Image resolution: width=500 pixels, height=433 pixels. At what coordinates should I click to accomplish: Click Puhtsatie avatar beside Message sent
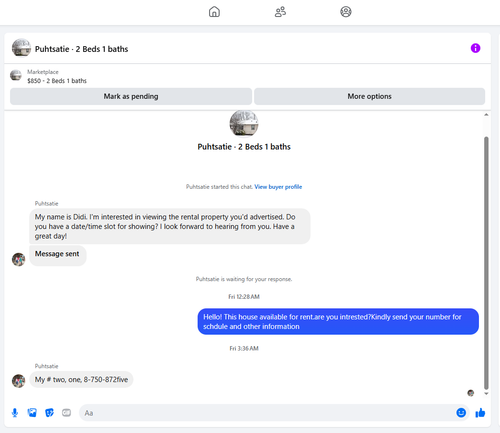click(x=18, y=259)
